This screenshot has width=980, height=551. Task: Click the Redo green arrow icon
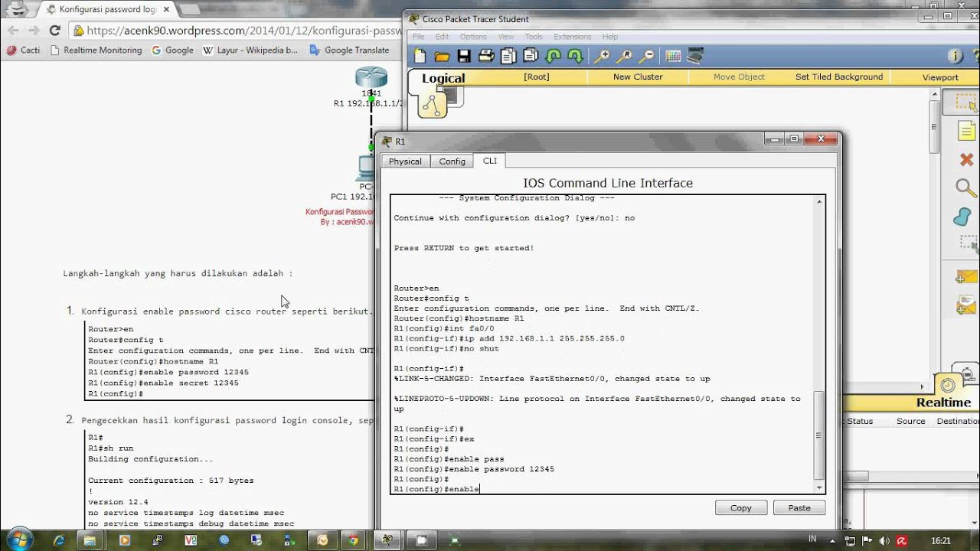pos(575,56)
